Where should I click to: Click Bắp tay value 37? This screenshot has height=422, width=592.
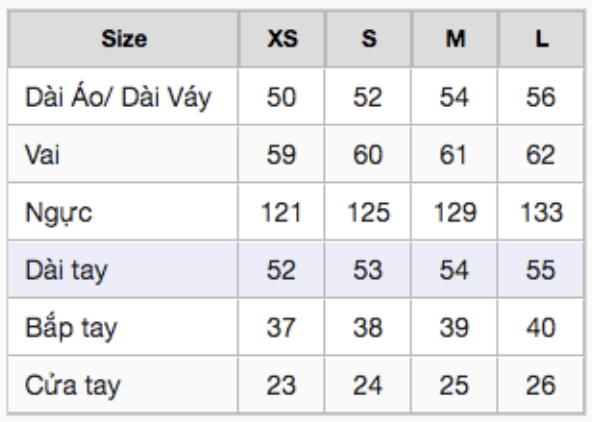(282, 327)
